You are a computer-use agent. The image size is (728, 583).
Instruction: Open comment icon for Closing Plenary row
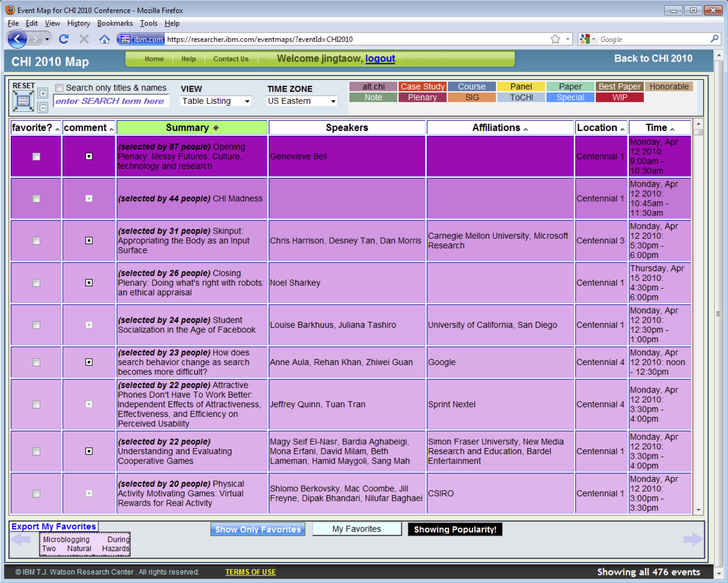coord(89,283)
